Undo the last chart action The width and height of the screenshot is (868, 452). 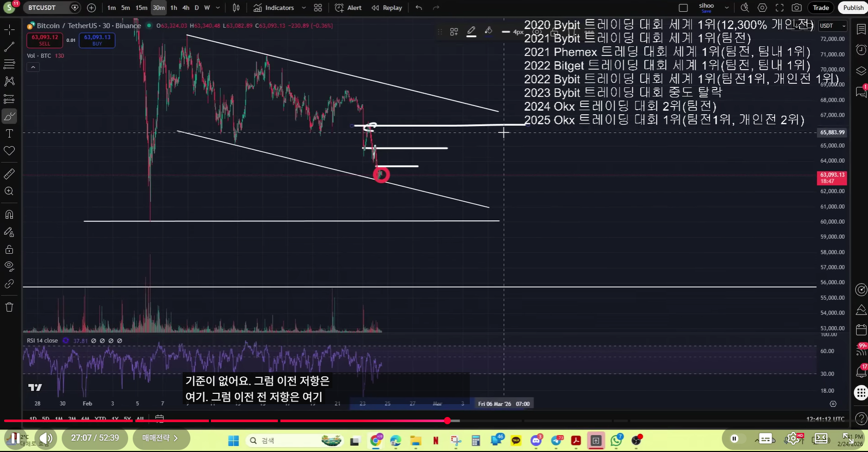(x=419, y=8)
